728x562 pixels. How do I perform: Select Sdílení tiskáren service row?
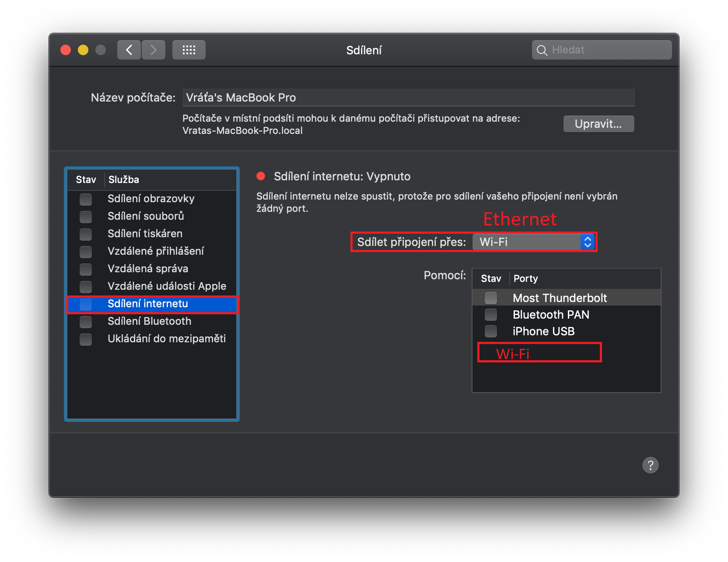pyautogui.click(x=152, y=234)
